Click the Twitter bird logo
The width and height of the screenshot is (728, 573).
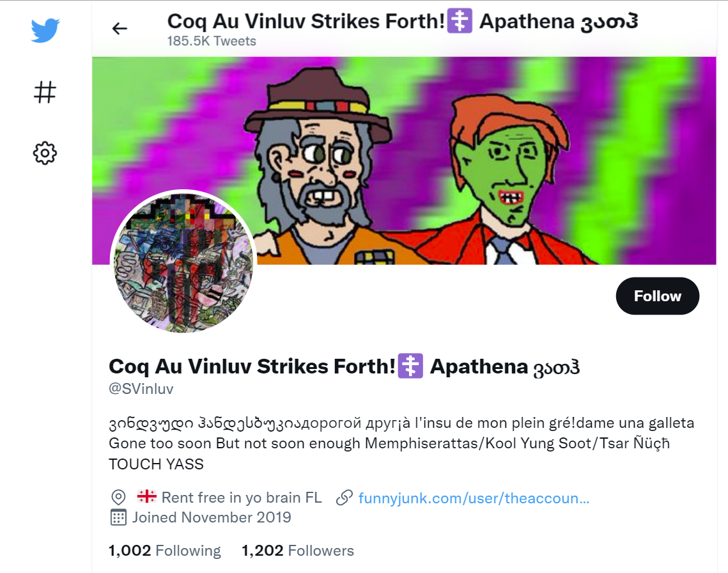click(x=45, y=30)
